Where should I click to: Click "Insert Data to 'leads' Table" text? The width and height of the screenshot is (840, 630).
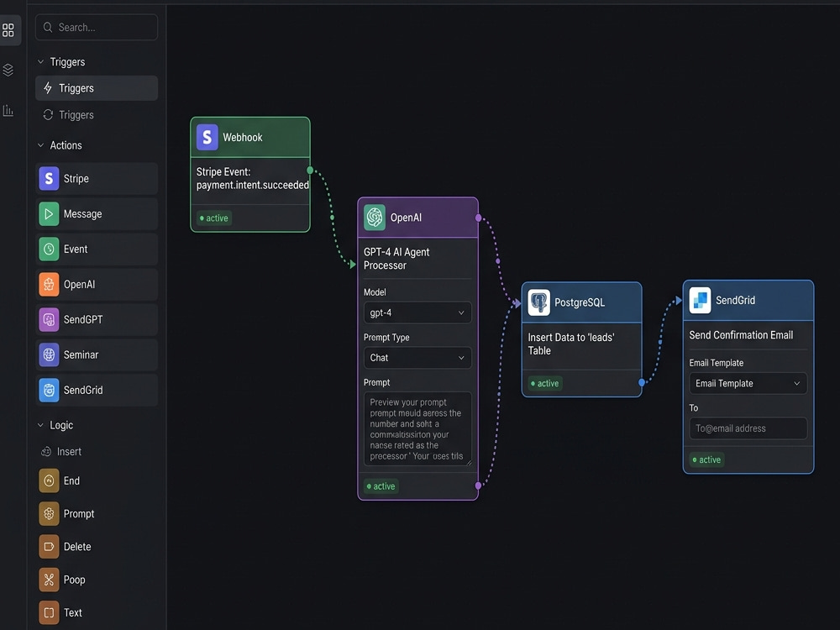(x=571, y=344)
